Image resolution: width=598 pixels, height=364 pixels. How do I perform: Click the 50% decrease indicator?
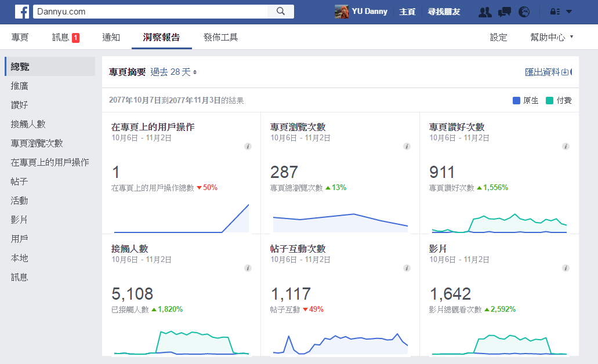[207, 188]
